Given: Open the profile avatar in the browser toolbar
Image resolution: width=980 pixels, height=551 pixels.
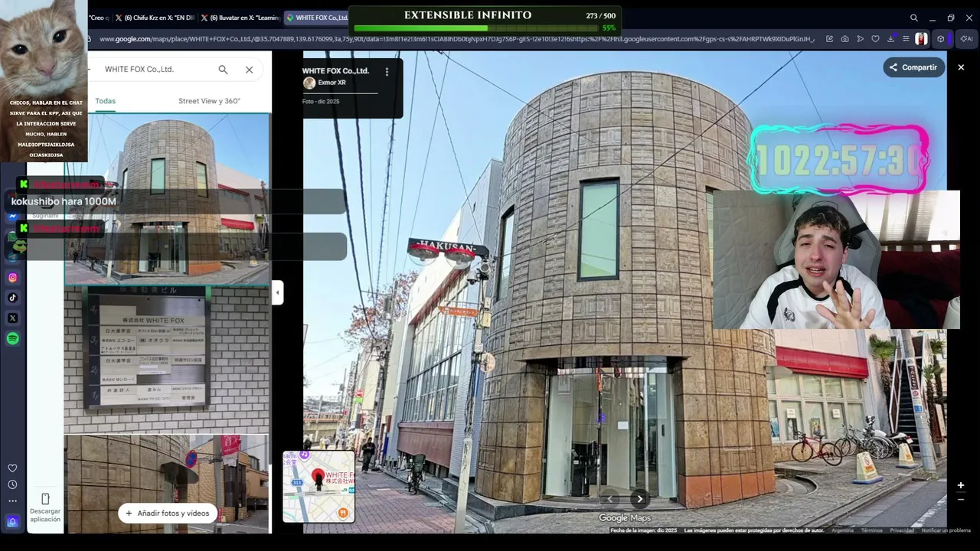Looking at the screenshot, I should tap(921, 39).
